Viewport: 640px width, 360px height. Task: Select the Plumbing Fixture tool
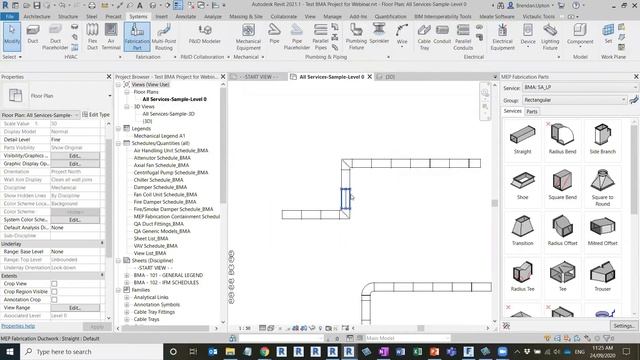point(356,37)
